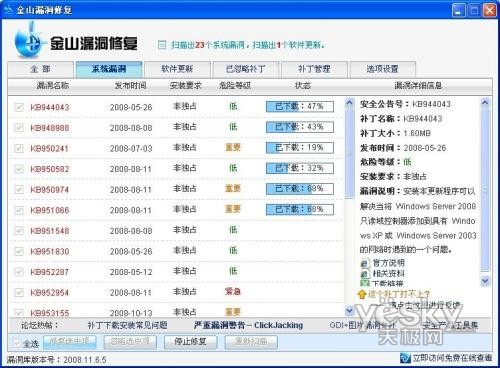Open the 这个补丁打不上? link
500x368 pixels.
coord(399,294)
